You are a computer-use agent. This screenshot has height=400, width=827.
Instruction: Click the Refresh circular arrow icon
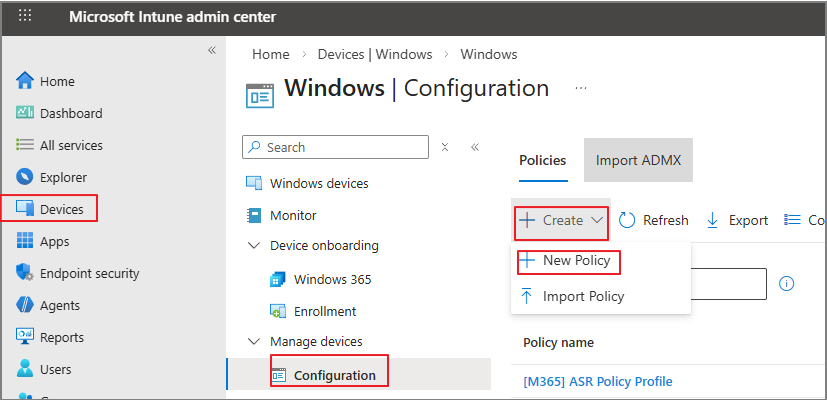(627, 220)
